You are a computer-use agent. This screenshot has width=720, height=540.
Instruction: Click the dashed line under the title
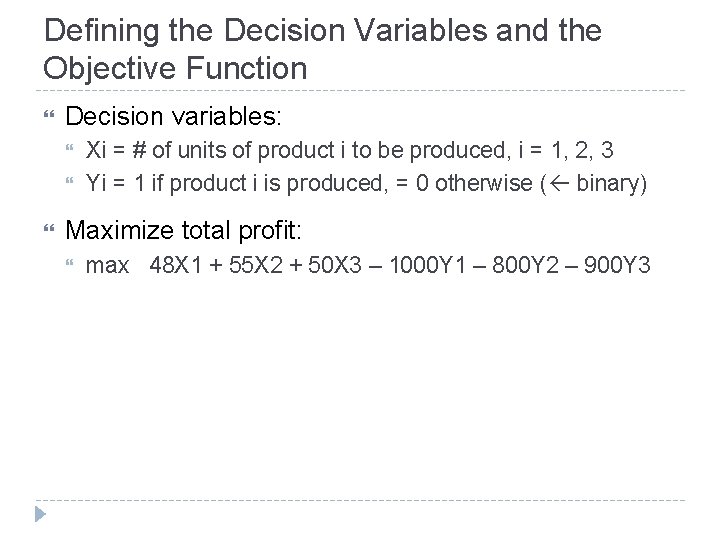coord(360,91)
